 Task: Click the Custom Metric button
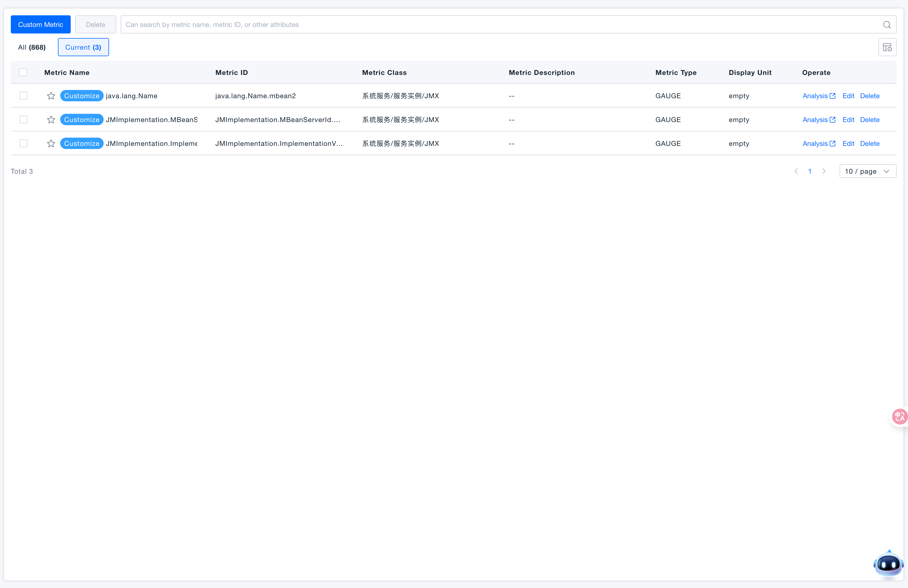(40, 25)
